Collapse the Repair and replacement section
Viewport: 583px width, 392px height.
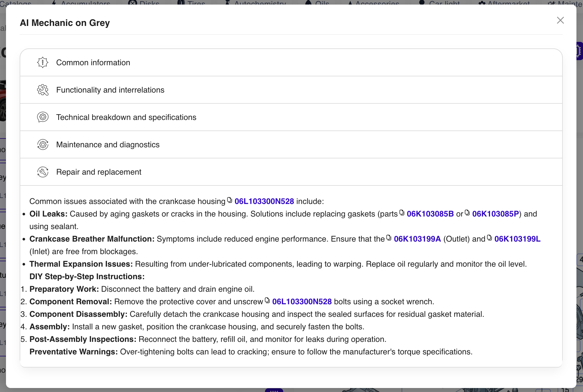[x=99, y=172]
